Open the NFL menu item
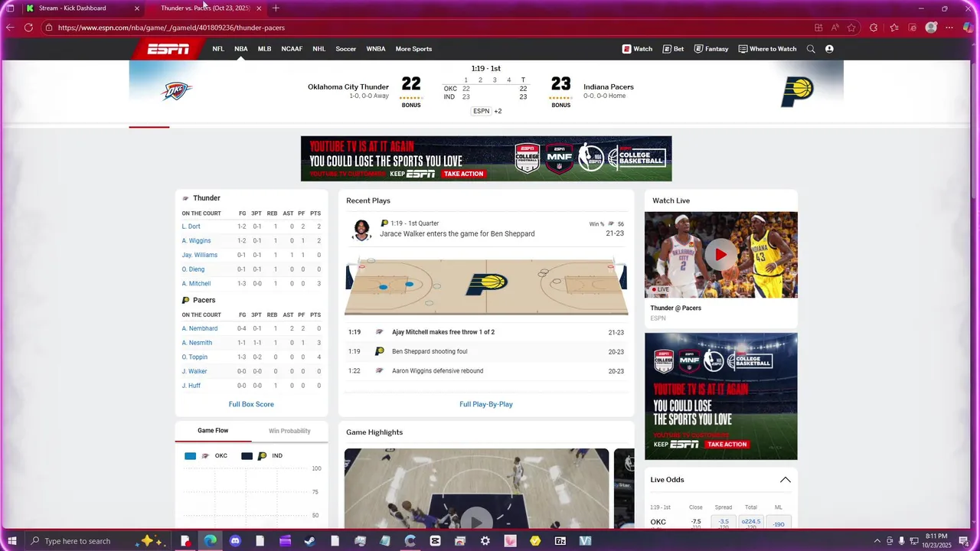Viewport: 980px width, 551px height. point(218,49)
